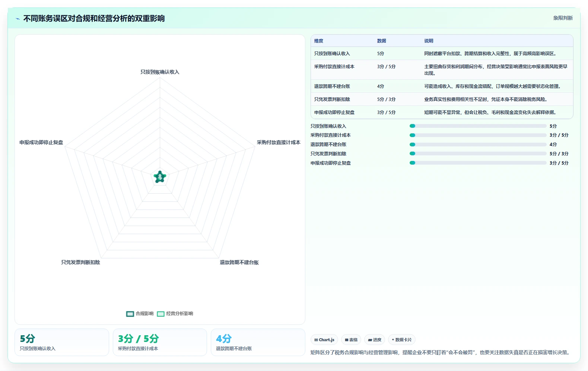Click the 进度 chip
Screen dimensions: 588x371
pyautogui.click(x=375, y=340)
